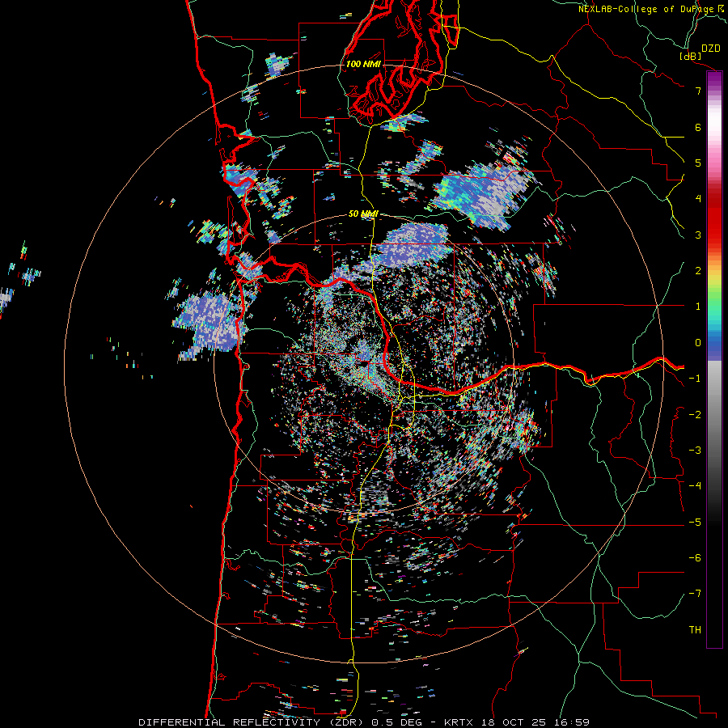Click the 7 value on color scale
Screen dimensions: 728x728
(x=698, y=91)
